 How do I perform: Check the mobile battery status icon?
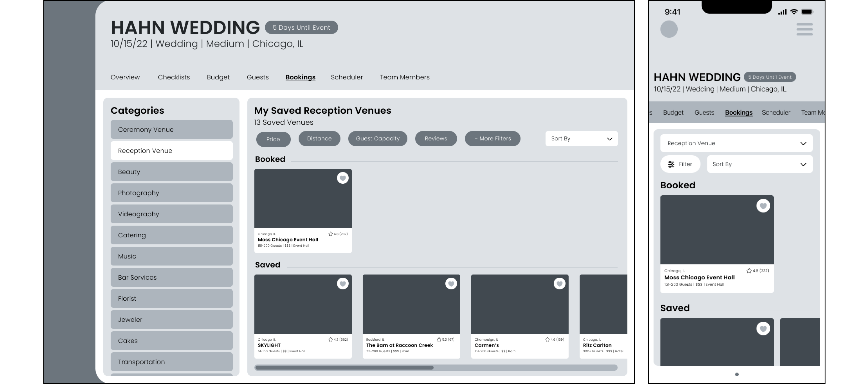[x=807, y=12]
